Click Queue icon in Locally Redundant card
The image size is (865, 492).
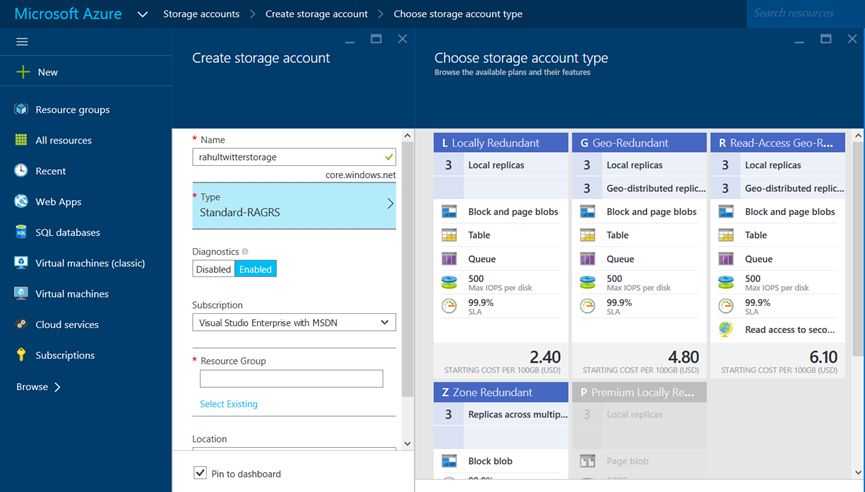[449, 259]
